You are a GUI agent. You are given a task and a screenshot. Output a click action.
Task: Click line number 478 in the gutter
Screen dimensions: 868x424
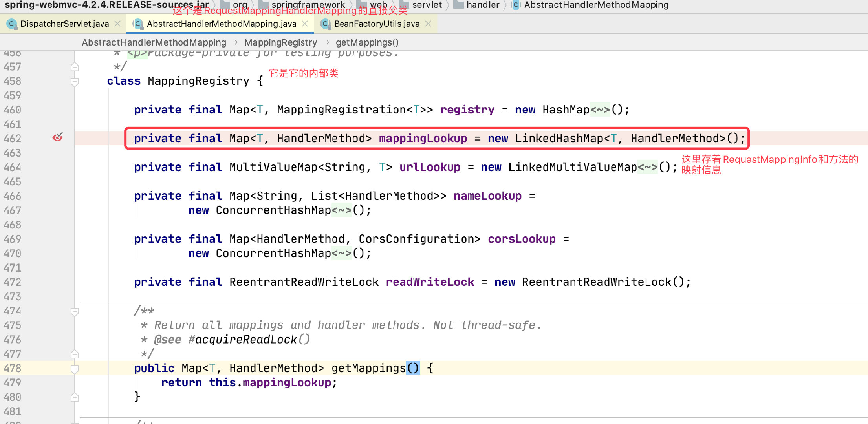click(12, 369)
